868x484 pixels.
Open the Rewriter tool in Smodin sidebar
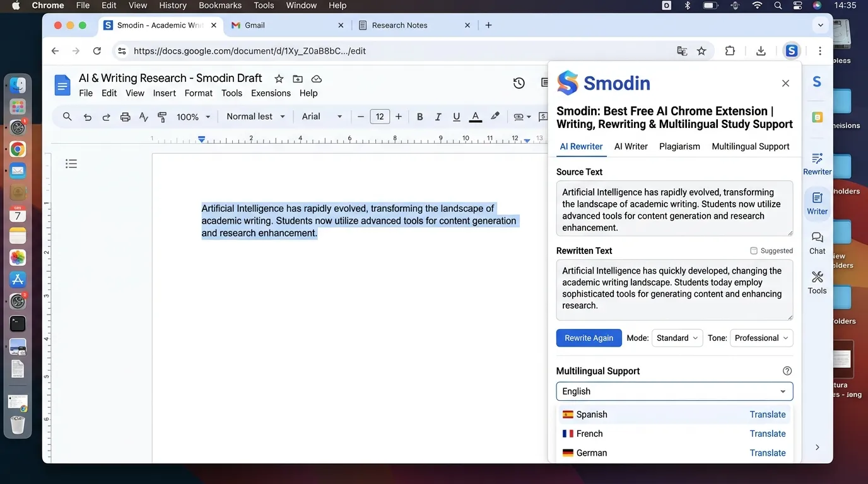[818, 164]
